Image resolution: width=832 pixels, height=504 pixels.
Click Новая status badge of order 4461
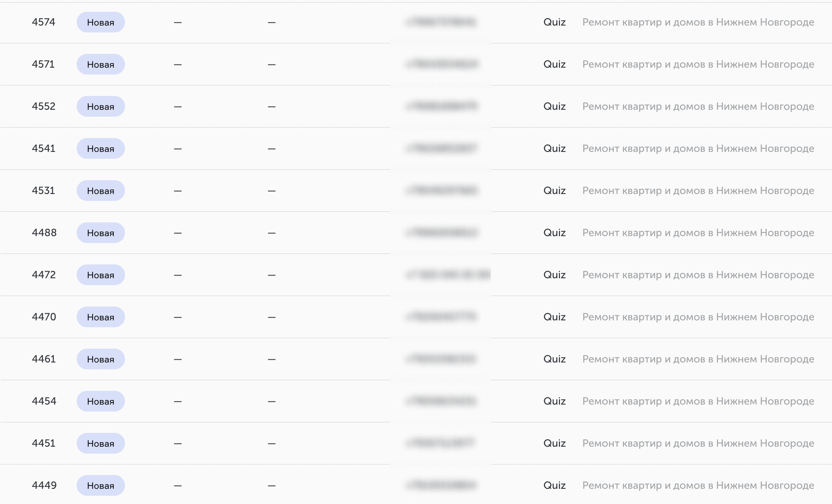click(x=100, y=359)
